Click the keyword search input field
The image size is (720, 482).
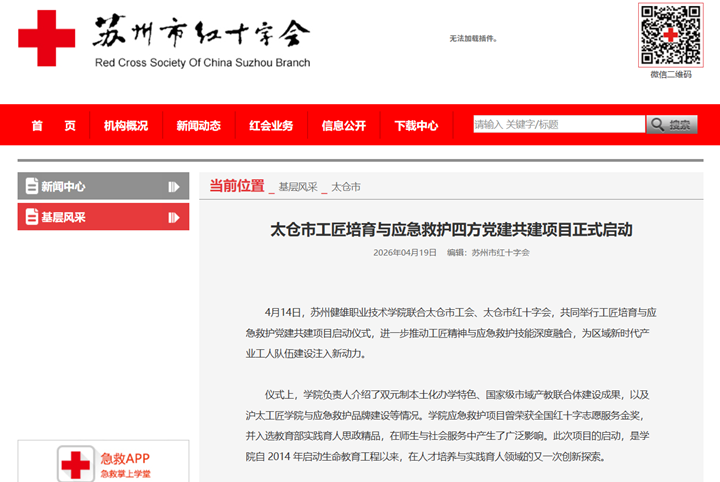tap(558, 125)
